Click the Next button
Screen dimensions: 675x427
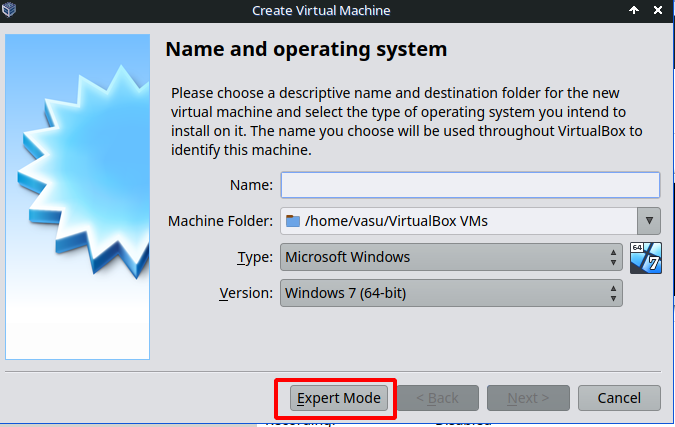tap(527, 398)
